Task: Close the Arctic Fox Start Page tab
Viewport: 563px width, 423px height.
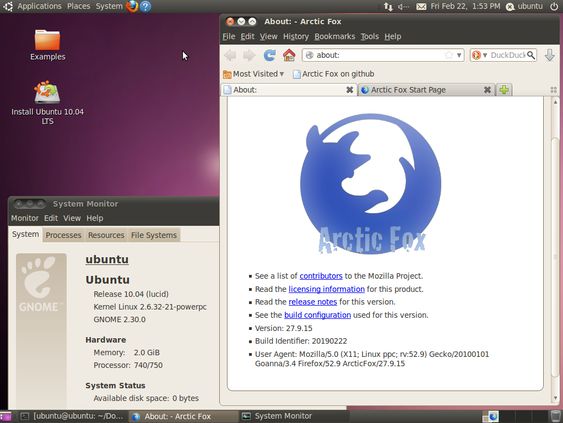Action: [x=487, y=90]
